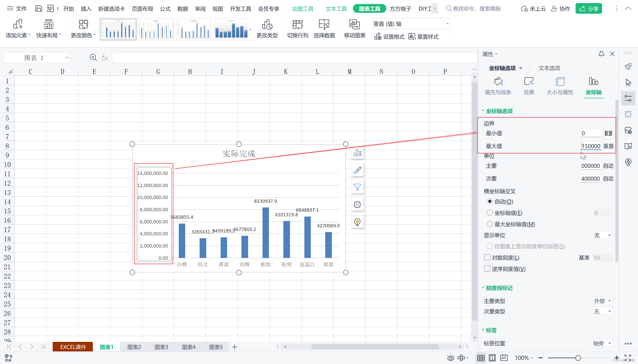638x364 pixels.
Task: Click the 最小值 input field
Action: (591, 133)
